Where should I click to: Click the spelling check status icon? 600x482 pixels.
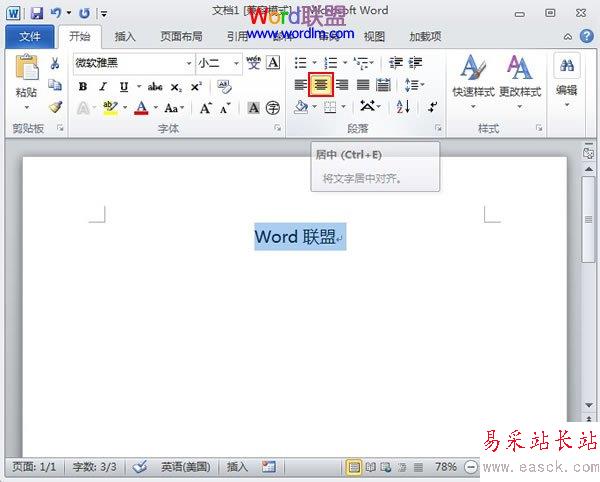[140, 467]
